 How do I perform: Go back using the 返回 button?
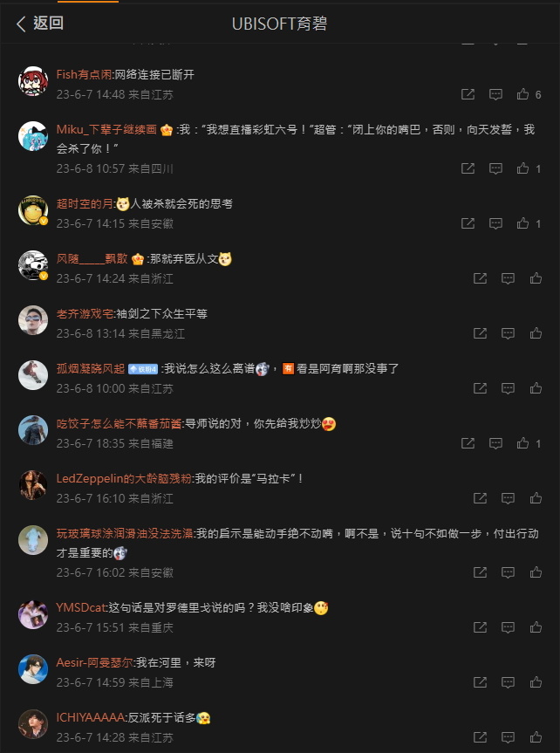[x=39, y=23]
